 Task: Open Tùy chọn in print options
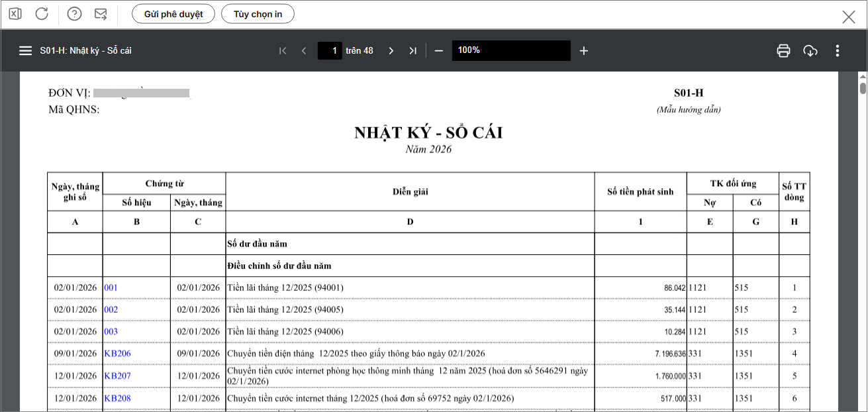[x=258, y=14]
